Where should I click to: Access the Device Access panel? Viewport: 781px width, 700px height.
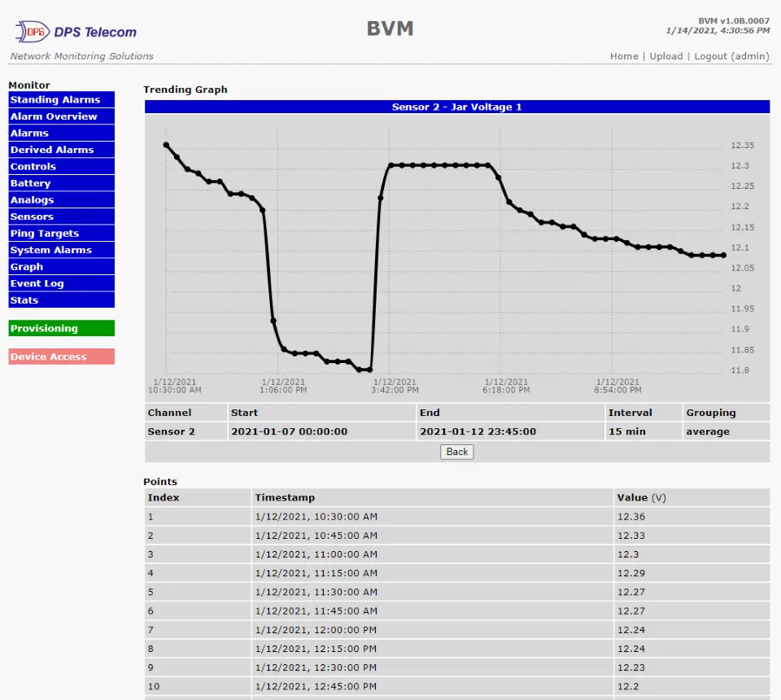click(61, 356)
